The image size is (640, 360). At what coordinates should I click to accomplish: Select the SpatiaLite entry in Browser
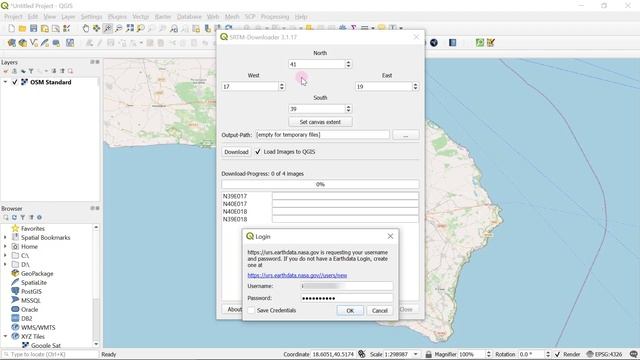33,282
